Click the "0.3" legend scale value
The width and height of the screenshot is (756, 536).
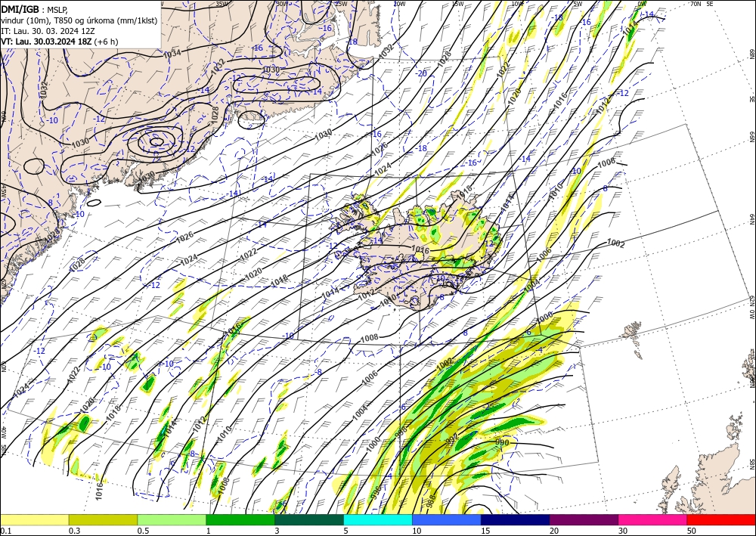click(74, 531)
